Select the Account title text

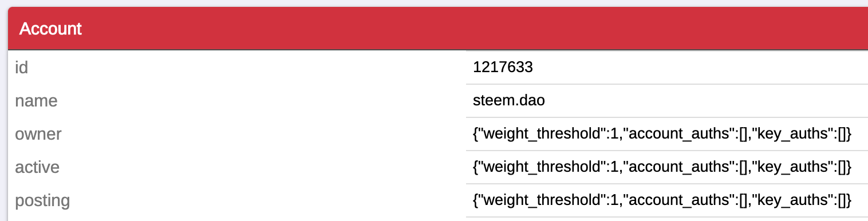point(50,29)
